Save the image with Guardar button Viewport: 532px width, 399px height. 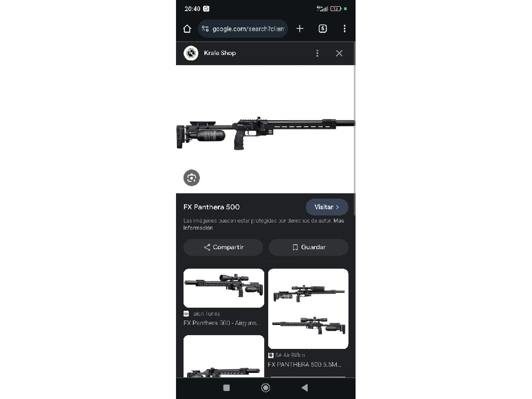click(309, 247)
